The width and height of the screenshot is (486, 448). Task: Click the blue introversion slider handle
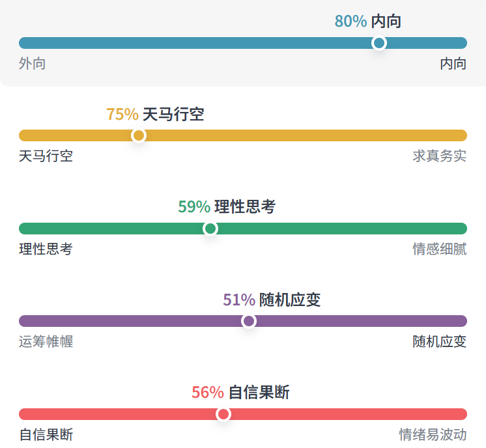(x=379, y=43)
